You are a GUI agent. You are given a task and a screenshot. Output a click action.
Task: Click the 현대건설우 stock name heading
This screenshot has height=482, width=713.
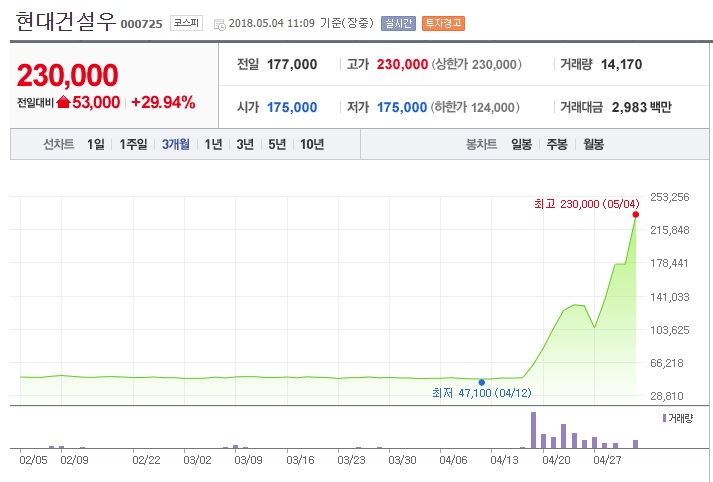pyautogui.click(x=65, y=21)
